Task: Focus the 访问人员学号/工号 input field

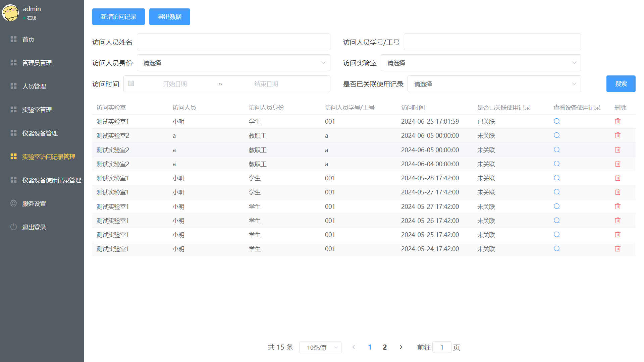Action: 492,42
